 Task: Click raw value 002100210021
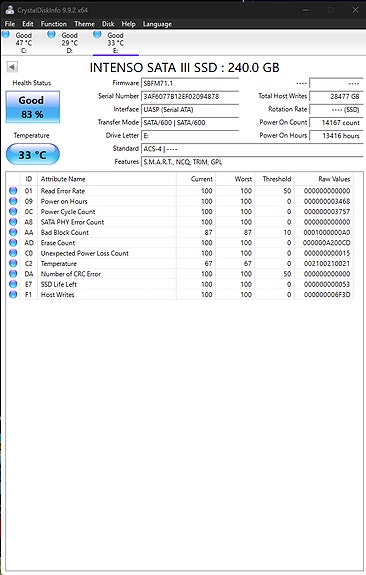point(327,263)
